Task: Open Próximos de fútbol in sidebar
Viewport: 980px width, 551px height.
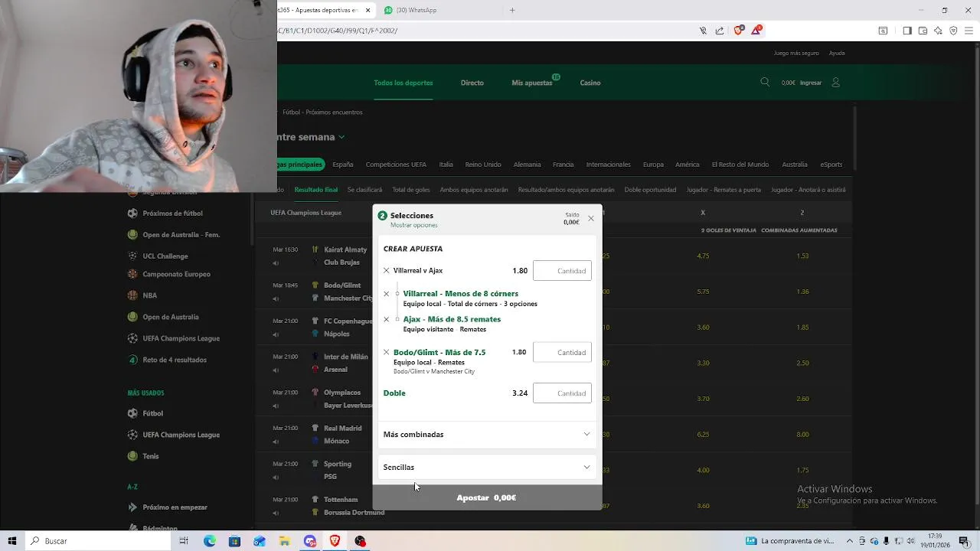Action: (172, 214)
